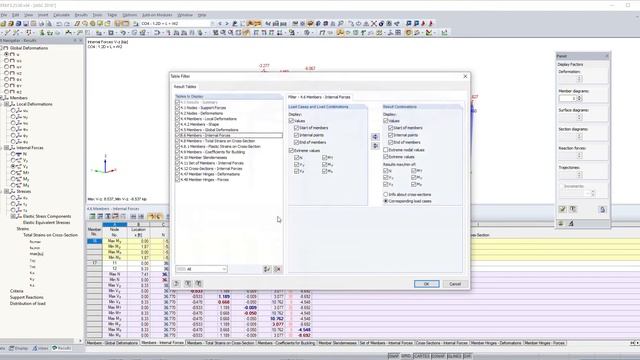Toggle the OSNAP button in the status bar
The width and height of the screenshot is (640, 360).
(438, 356)
